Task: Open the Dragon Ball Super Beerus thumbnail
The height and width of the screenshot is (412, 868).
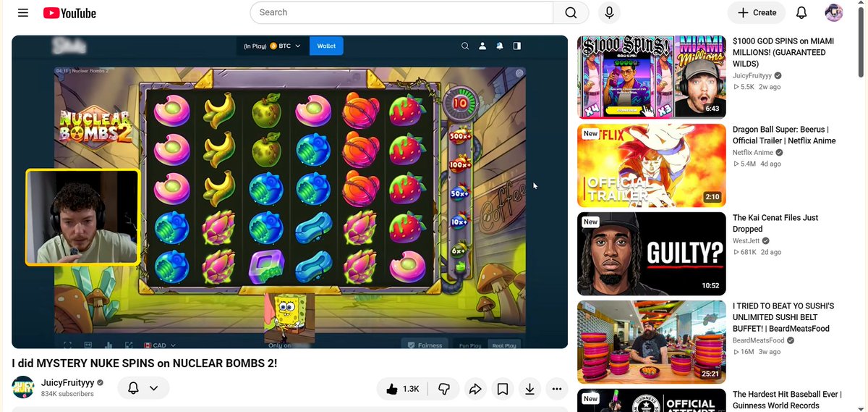Action: (x=651, y=166)
